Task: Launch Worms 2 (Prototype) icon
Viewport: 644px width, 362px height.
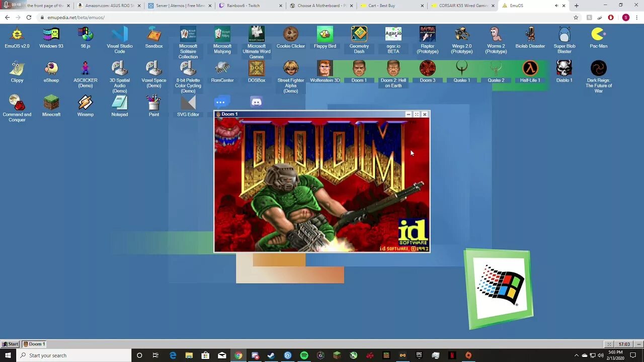Action: coord(496,40)
